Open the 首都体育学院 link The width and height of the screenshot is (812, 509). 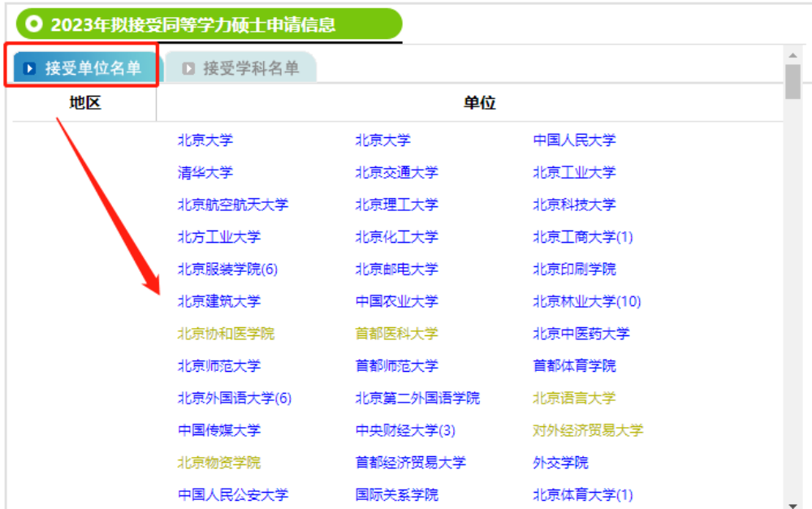click(x=574, y=365)
